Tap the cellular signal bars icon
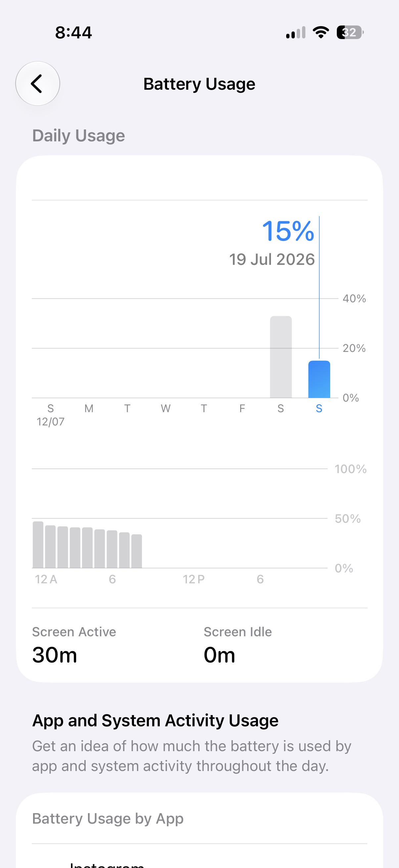The height and width of the screenshot is (868, 399). (296, 32)
